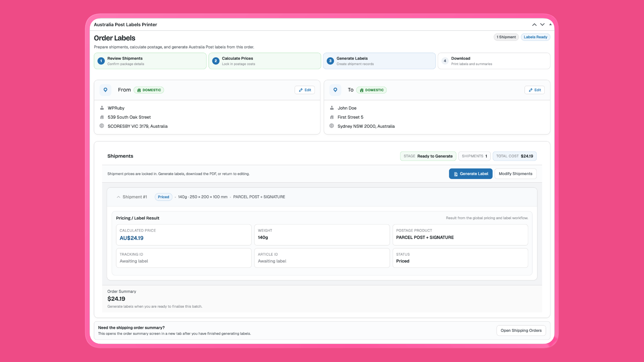Image resolution: width=644 pixels, height=362 pixels.
Task: Click the Generate Label button
Action: tap(471, 174)
